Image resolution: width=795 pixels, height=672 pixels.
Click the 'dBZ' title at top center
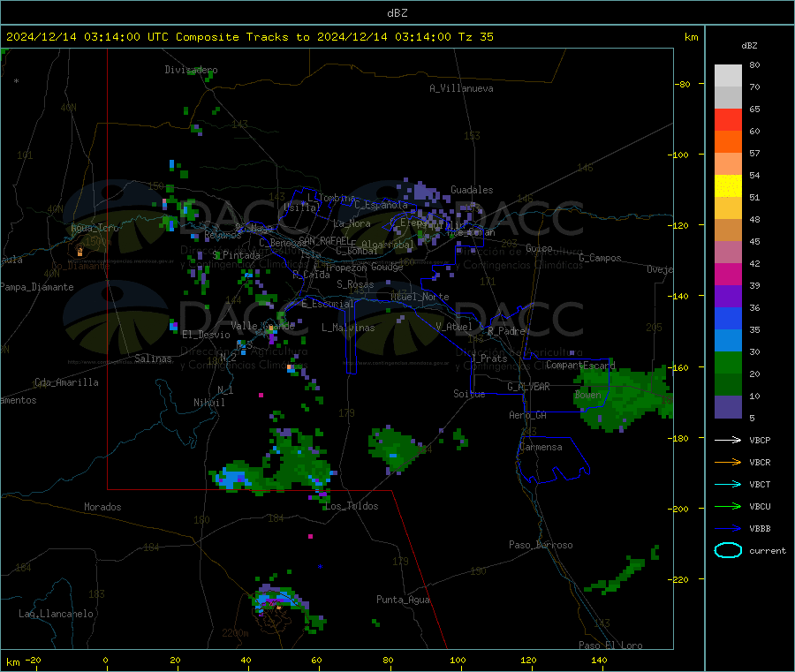(x=397, y=13)
